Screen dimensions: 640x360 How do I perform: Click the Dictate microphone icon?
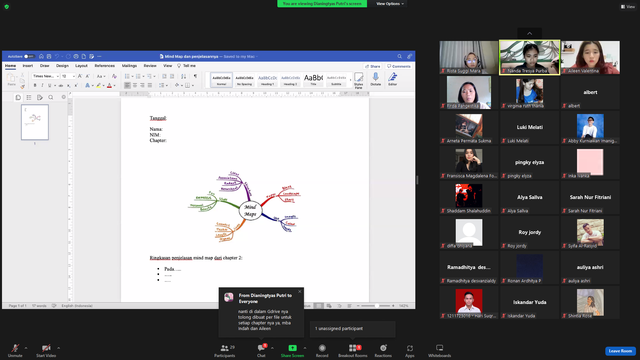(376, 79)
